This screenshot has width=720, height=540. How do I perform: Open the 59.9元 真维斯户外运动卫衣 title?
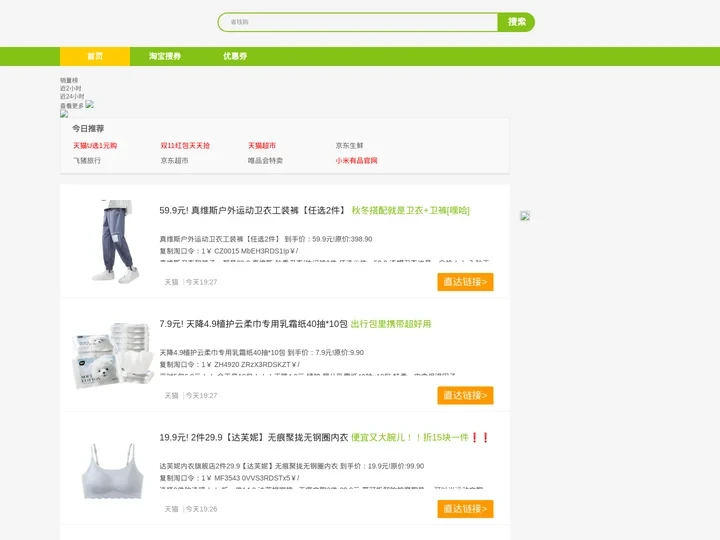pyautogui.click(x=253, y=210)
